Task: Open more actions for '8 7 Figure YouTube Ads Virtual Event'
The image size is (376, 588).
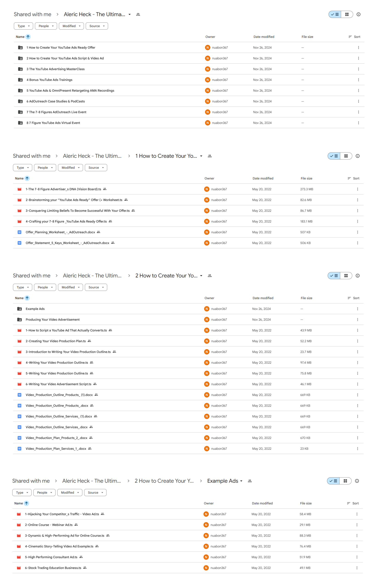Action: (x=358, y=123)
